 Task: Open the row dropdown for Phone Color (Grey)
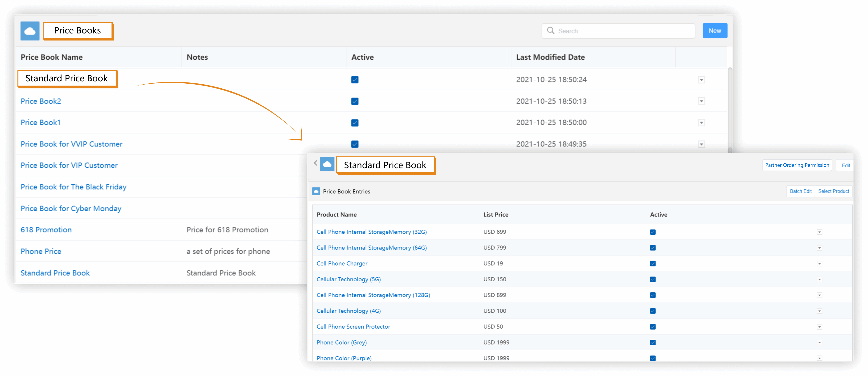819,342
